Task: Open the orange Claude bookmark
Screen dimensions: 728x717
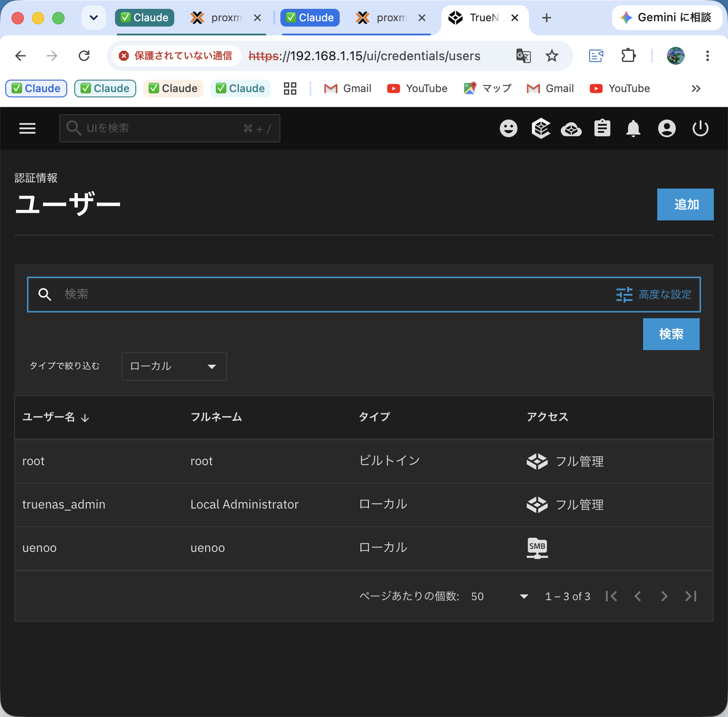Action: click(x=173, y=89)
